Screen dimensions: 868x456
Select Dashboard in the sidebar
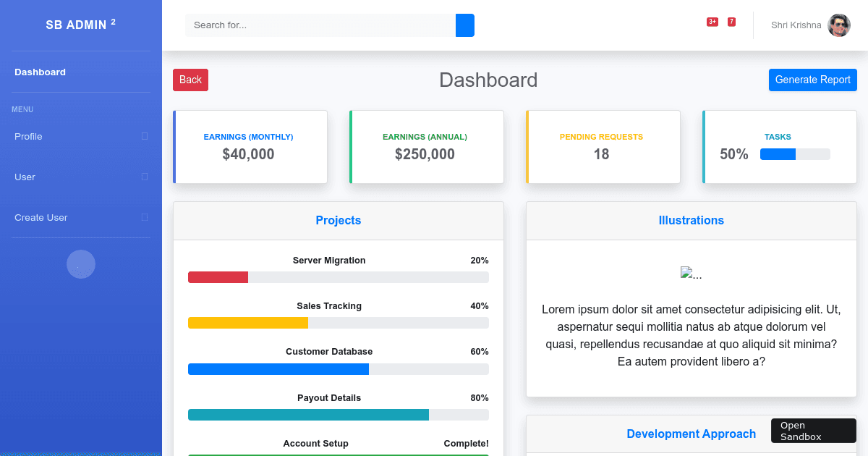point(41,72)
